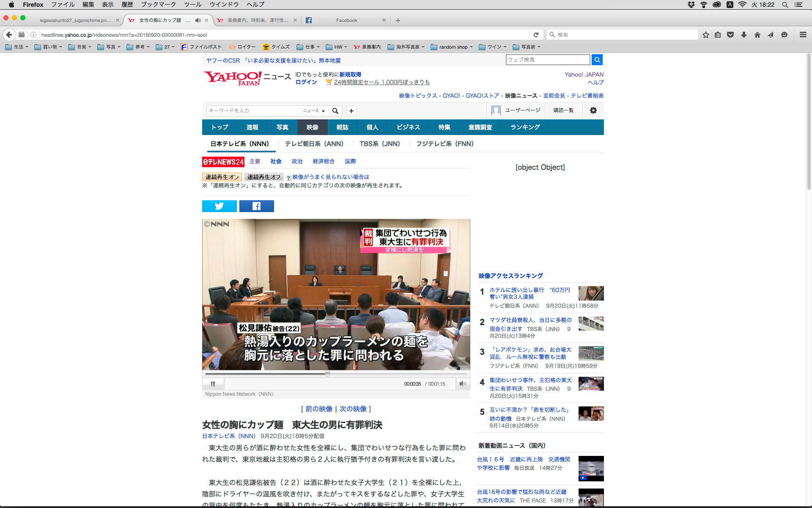812x508 pixels.
Task: Click the blue web search magnifier button
Action: [x=597, y=60]
